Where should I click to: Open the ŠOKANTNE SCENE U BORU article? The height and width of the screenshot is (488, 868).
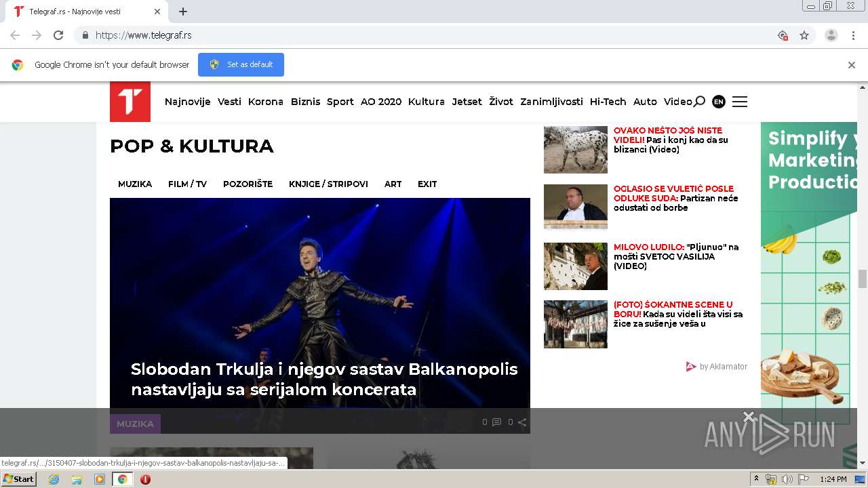pos(678,314)
